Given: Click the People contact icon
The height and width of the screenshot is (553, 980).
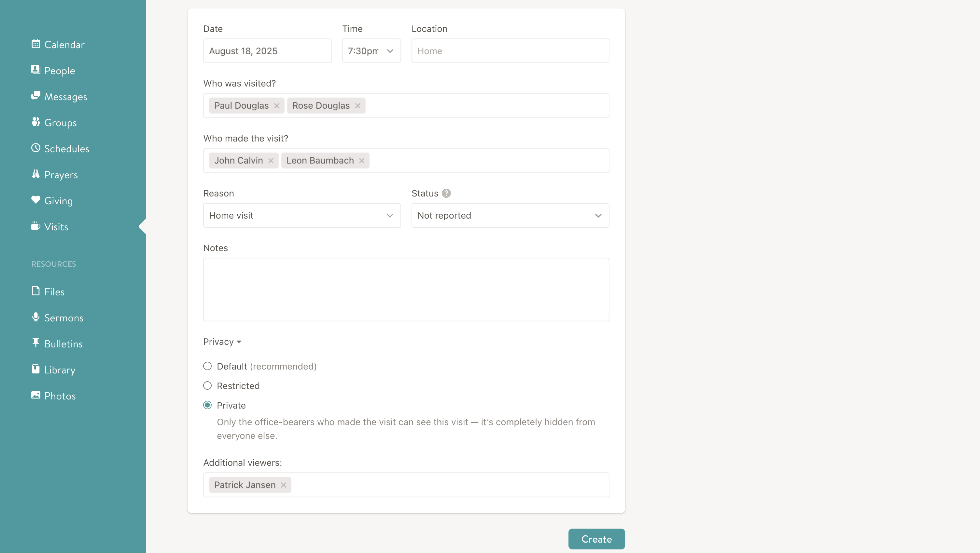Looking at the screenshot, I should pos(36,70).
